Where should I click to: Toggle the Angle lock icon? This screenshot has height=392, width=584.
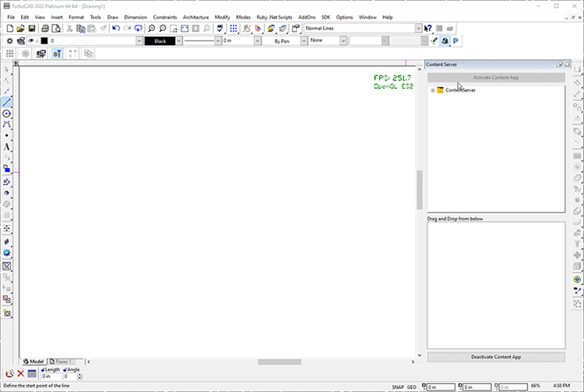[x=65, y=370]
